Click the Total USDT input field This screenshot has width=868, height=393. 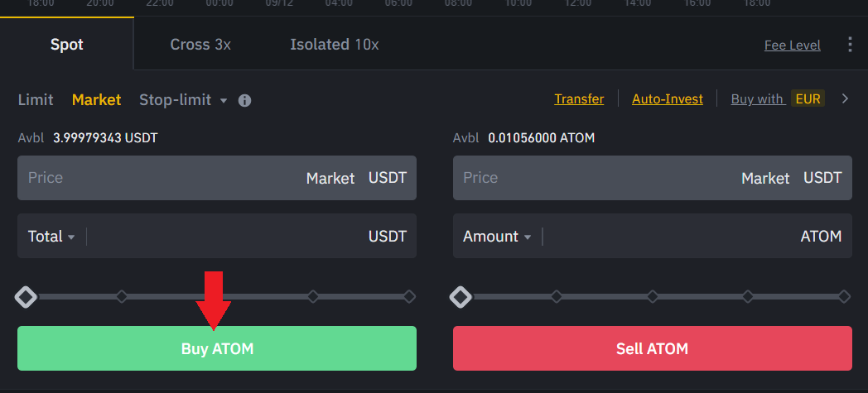click(x=224, y=237)
